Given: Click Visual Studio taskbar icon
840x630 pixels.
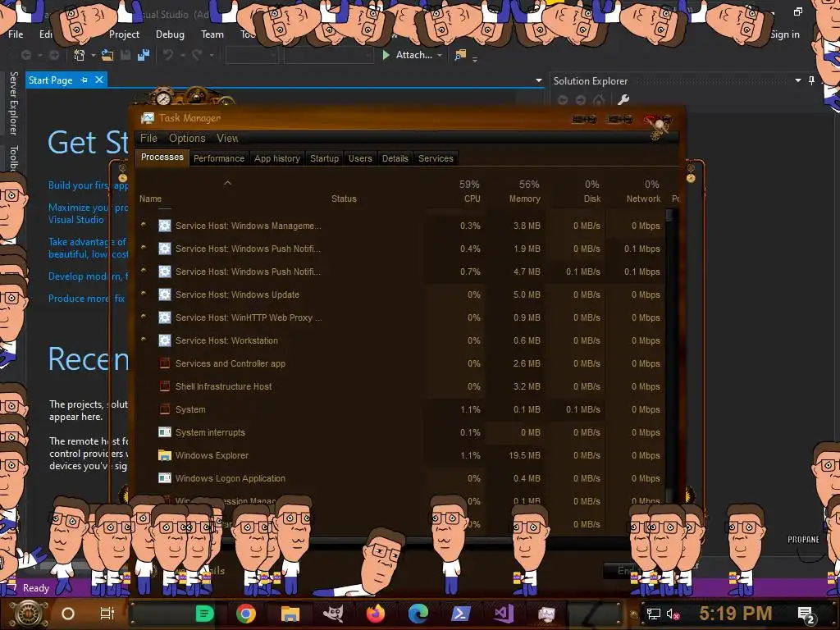Looking at the screenshot, I should [x=504, y=614].
